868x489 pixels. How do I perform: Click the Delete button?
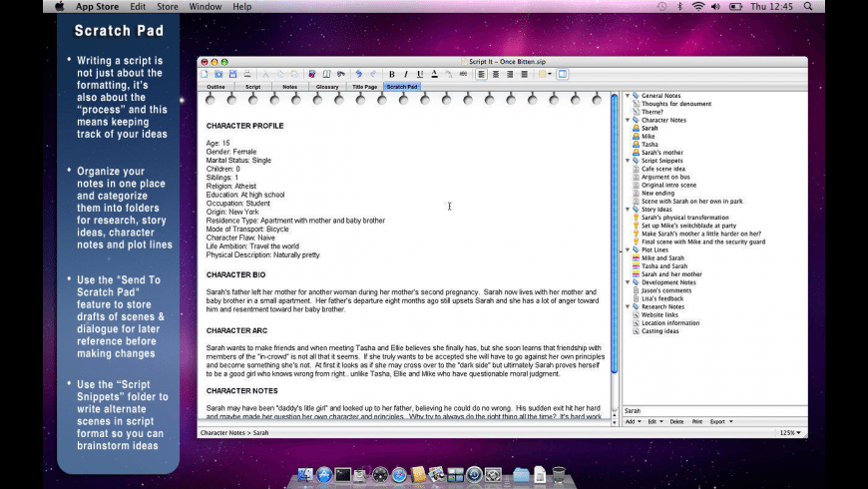pyautogui.click(x=676, y=422)
